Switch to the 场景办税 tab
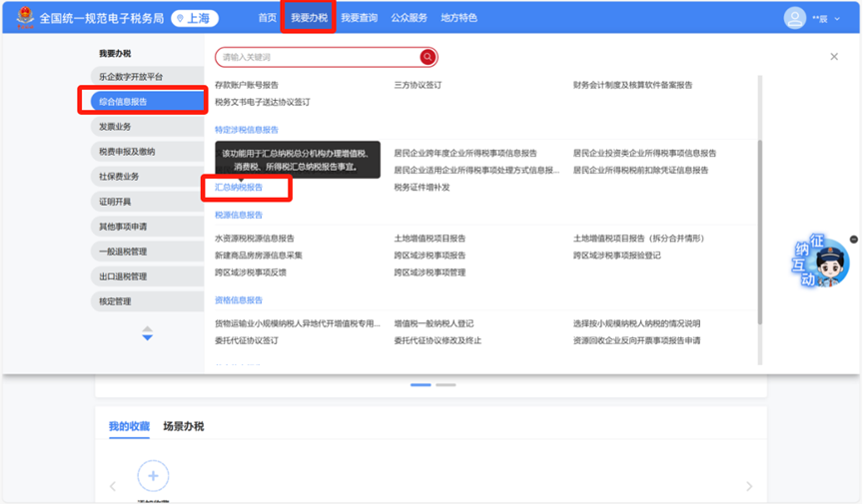Screen dimensions: 863x504 [183, 426]
